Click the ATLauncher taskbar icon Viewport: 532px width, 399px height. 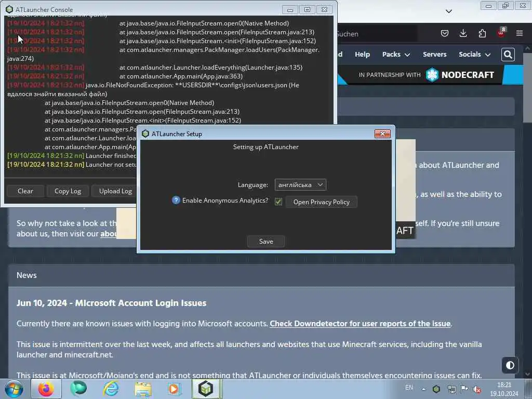coord(206,389)
